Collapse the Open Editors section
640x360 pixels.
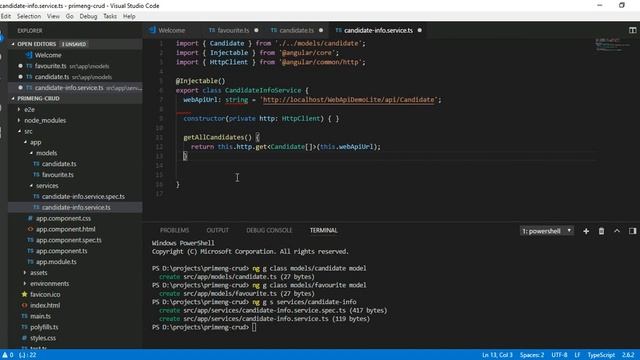(13, 44)
